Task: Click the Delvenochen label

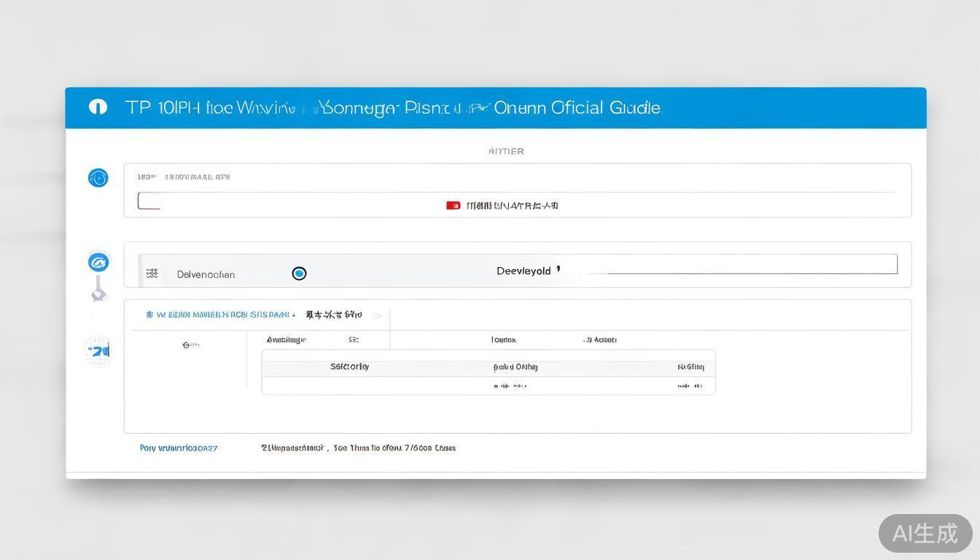Action: tap(206, 275)
